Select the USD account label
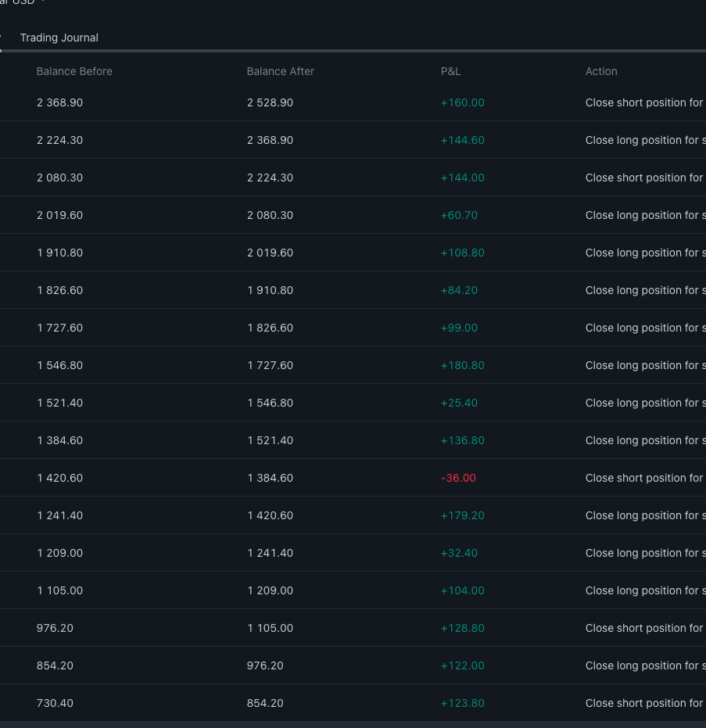Screen dimensions: 706x728 (x=16, y=2)
